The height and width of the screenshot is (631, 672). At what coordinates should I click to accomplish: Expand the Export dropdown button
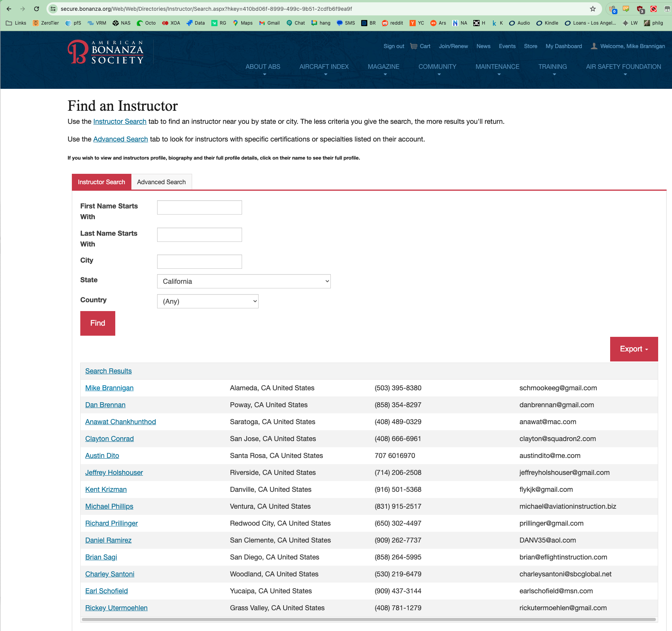pyautogui.click(x=634, y=349)
